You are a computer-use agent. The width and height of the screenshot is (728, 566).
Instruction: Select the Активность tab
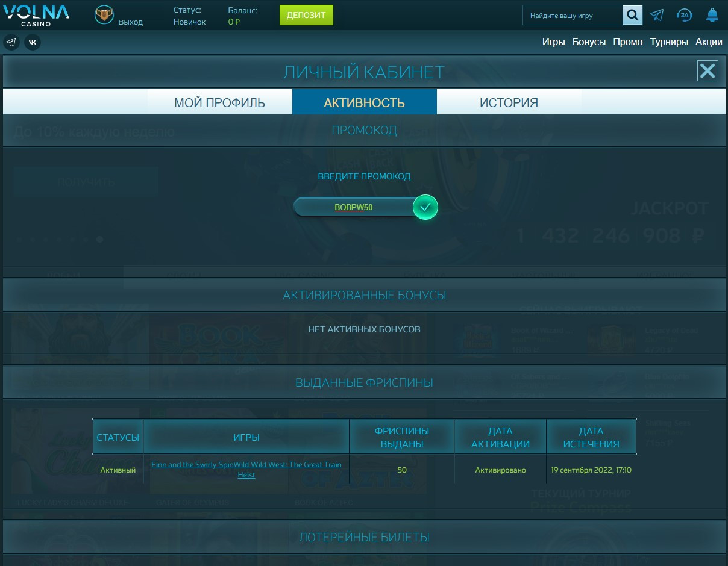pos(364,102)
